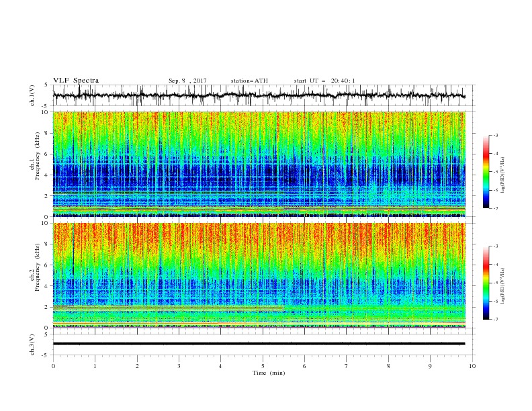Click ch.1 frequency tick label '8'
This screenshot has width=532, height=411.
coord(47,133)
